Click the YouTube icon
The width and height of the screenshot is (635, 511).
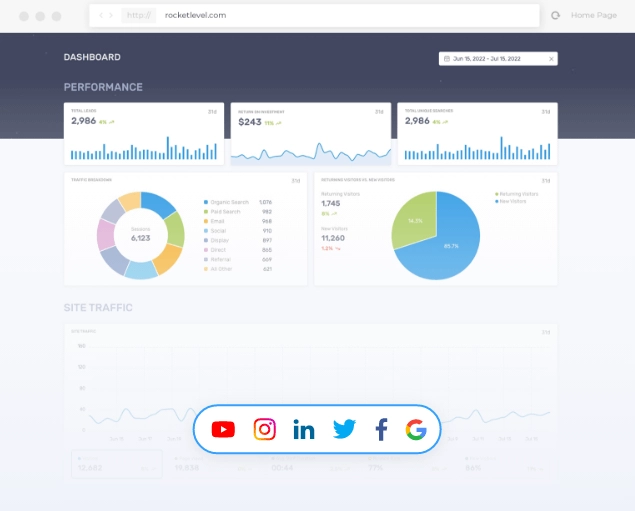(224, 429)
